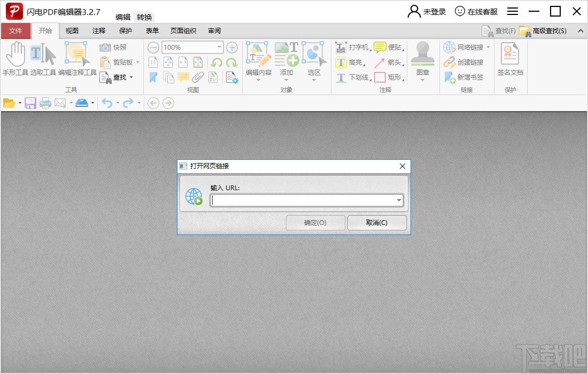Expand the 查找 find dropdown
The image size is (588, 374).
tap(131, 77)
